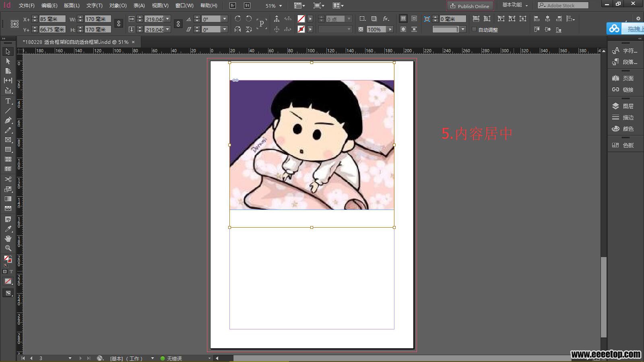Viewport: 644px width, 362px height.
Task: Select the Line tool
Action: pos(8,111)
